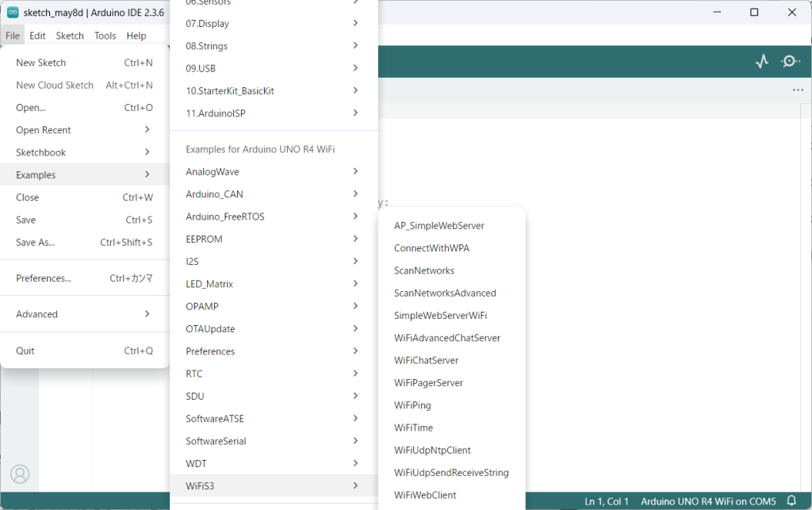Click the Arduino IDE logo in title bar
The width and height of the screenshot is (812, 510).
(x=13, y=13)
